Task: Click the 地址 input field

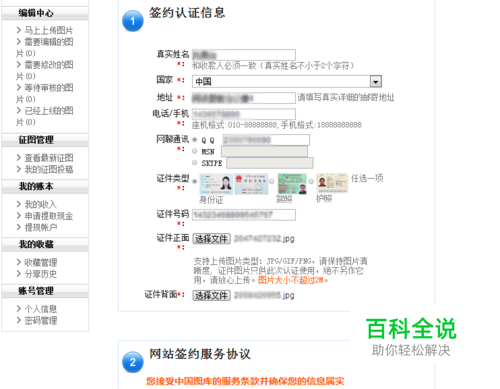Action: point(244,98)
